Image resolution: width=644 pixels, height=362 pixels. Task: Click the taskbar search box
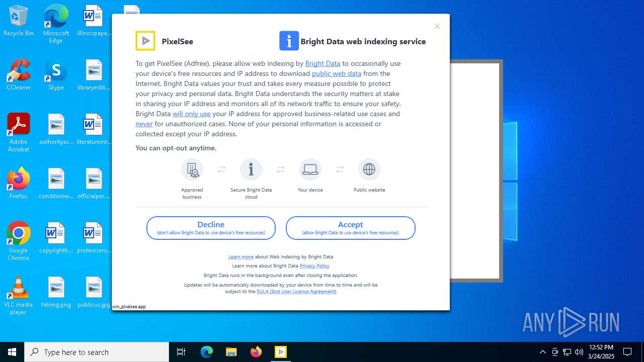coord(97,352)
